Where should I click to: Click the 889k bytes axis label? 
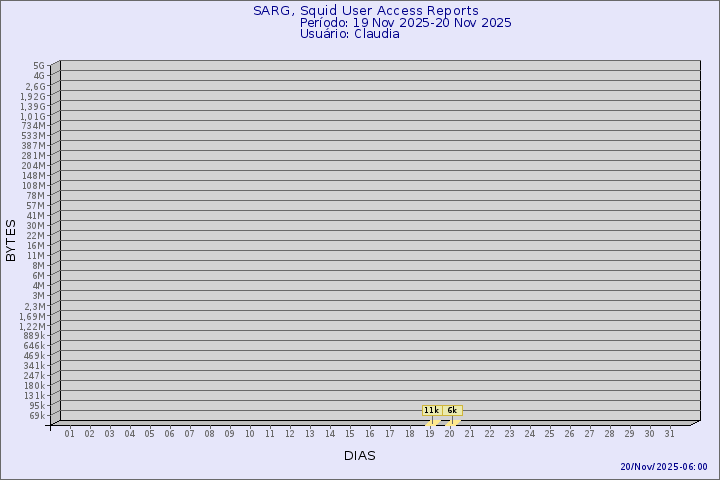[x=34, y=336]
